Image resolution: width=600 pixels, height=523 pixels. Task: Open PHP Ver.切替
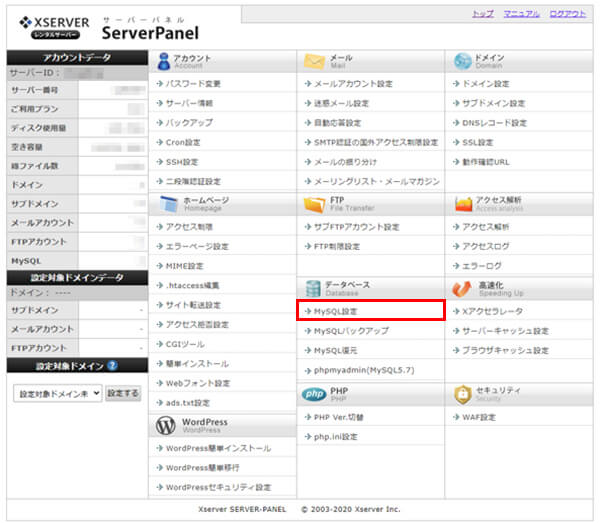coord(339,417)
